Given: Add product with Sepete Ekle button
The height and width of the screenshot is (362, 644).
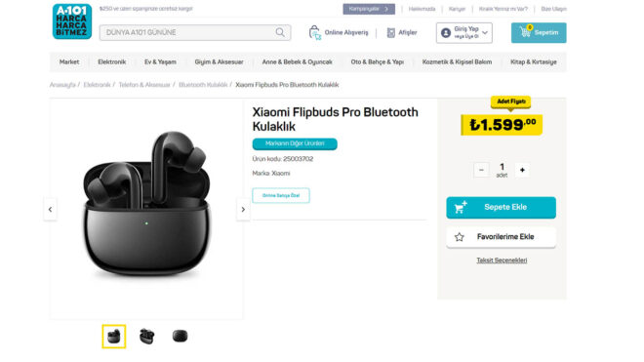Looking at the screenshot, I should (502, 208).
